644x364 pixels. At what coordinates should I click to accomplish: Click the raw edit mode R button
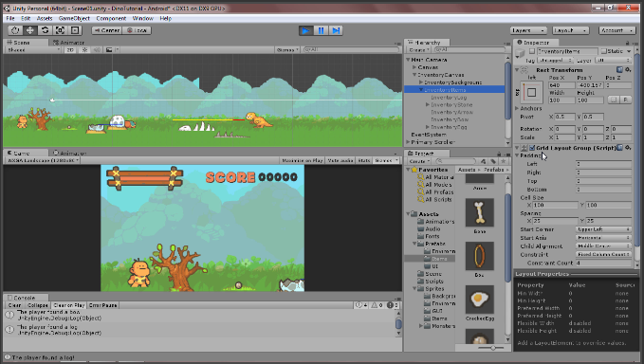point(626,100)
